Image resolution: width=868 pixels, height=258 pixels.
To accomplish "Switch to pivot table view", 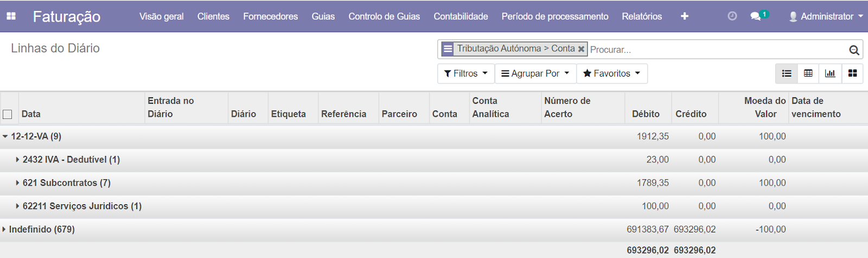I will pyautogui.click(x=808, y=73).
